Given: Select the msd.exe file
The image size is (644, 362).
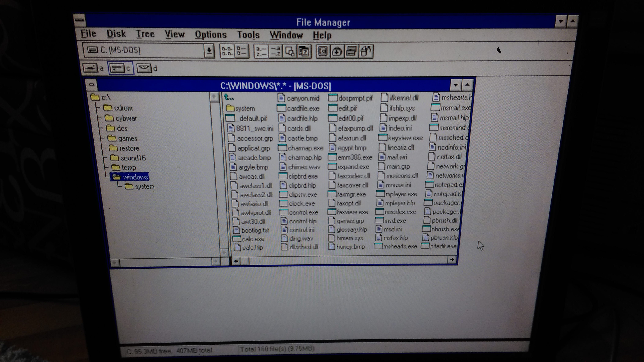Looking at the screenshot, I should tap(391, 221).
